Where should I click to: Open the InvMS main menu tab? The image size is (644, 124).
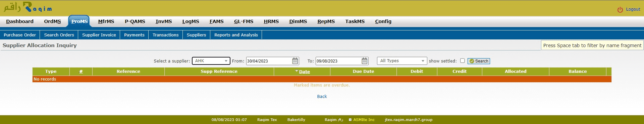164,21
